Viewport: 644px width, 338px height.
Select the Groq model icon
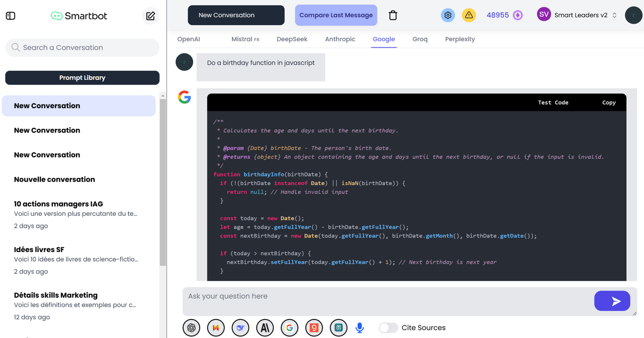tap(314, 327)
